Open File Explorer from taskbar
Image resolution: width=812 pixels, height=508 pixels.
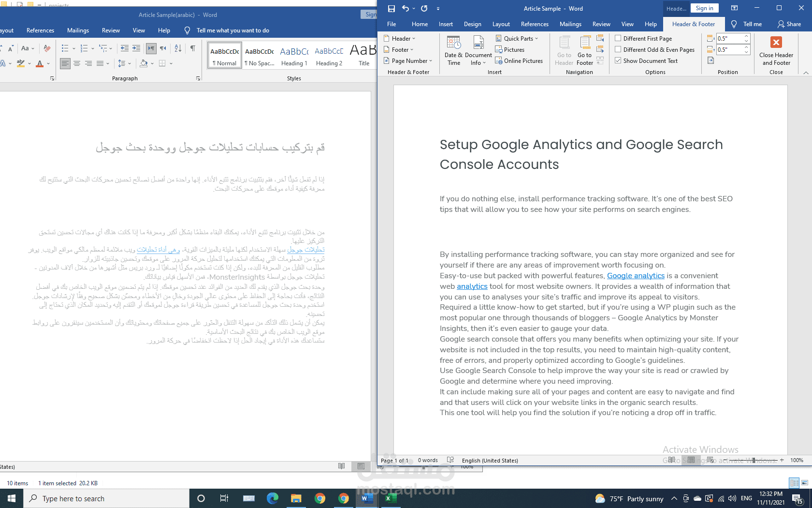click(x=296, y=498)
